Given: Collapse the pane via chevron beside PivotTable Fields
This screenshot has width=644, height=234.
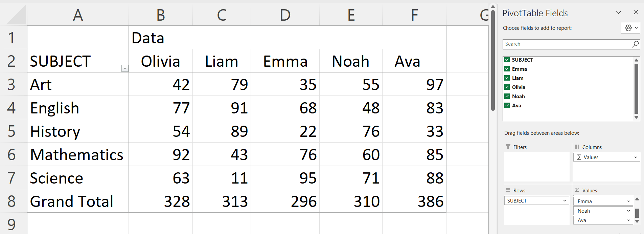Looking at the screenshot, I should coord(619,13).
